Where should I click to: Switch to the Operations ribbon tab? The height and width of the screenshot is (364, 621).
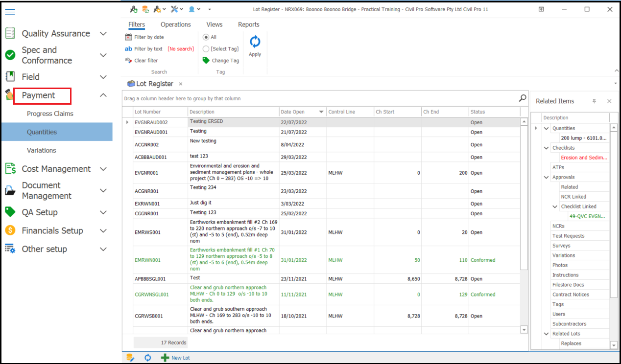pyautogui.click(x=175, y=24)
